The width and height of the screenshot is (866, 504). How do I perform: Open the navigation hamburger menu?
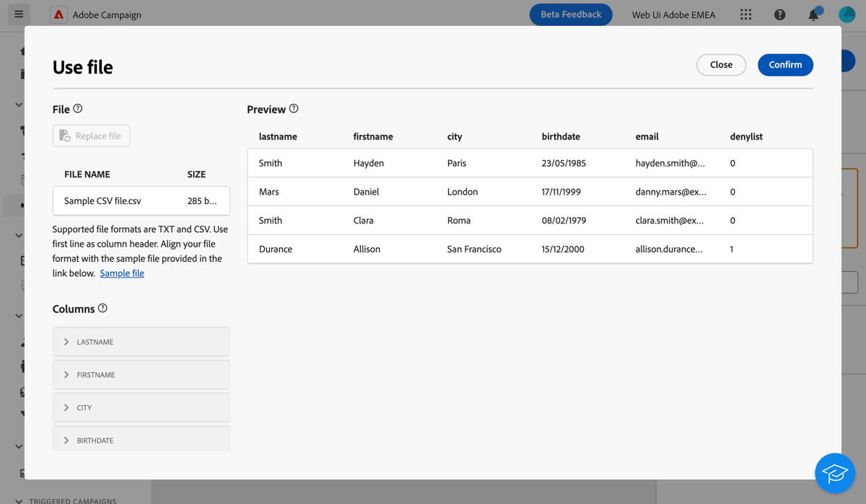tap(18, 14)
